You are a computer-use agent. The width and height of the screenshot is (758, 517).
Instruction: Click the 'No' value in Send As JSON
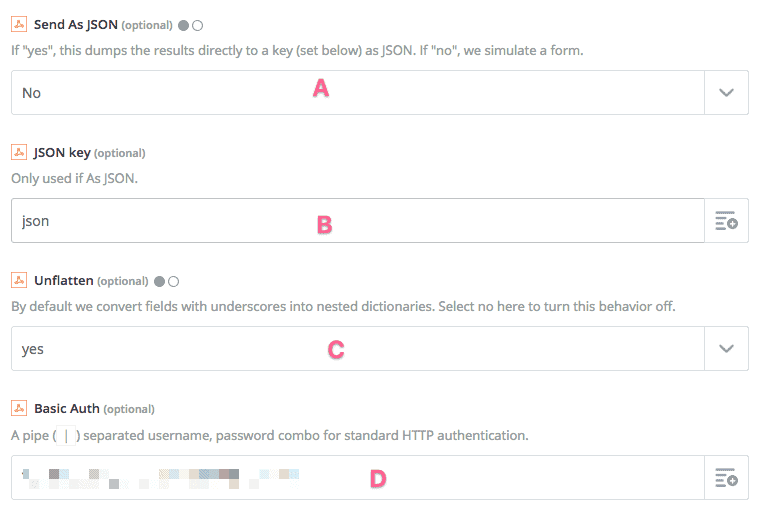click(x=32, y=93)
